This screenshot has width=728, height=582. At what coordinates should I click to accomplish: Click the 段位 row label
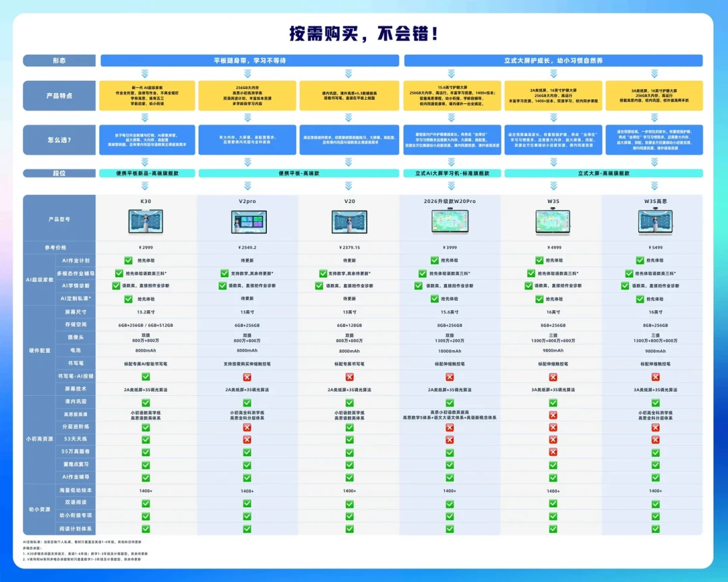coord(59,173)
